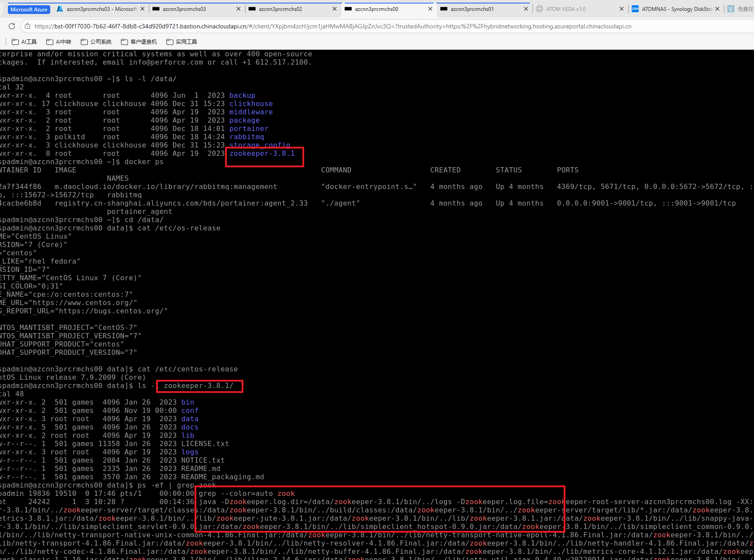Close the ATOM VEDA v1.0 tab
This screenshot has width=754, height=560.
(x=622, y=9)
